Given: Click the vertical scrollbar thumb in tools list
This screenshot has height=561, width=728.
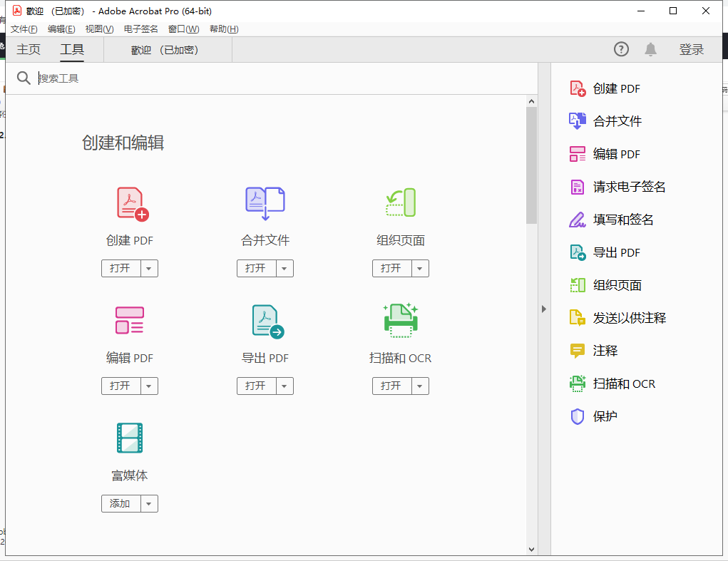Looking at the screenshot, I should (x=532, y=165).
